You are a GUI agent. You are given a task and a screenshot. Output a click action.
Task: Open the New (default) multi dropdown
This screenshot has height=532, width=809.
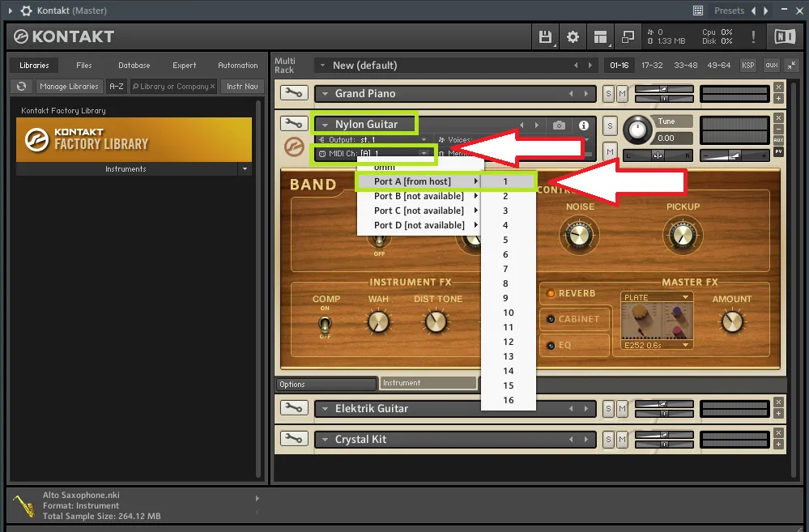click(322, 66)
